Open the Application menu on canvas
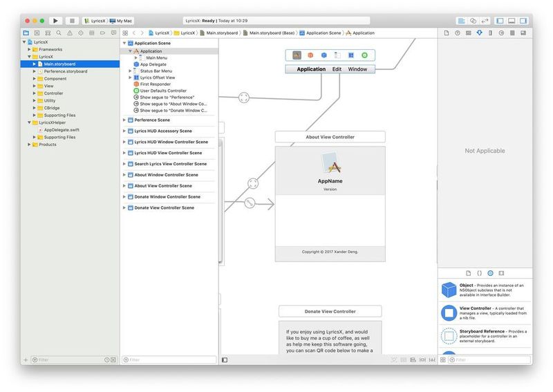The height and width of the screenshot is (392, 553). [x=311, y=69]
